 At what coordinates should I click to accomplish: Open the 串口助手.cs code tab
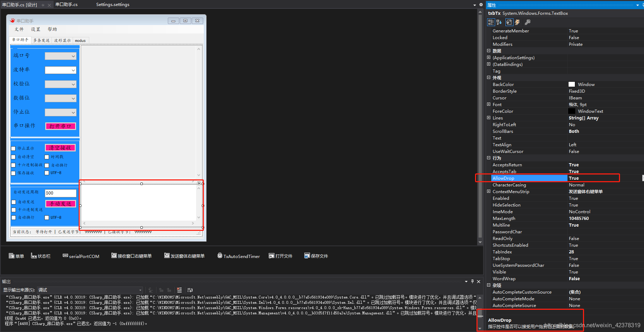67,5
